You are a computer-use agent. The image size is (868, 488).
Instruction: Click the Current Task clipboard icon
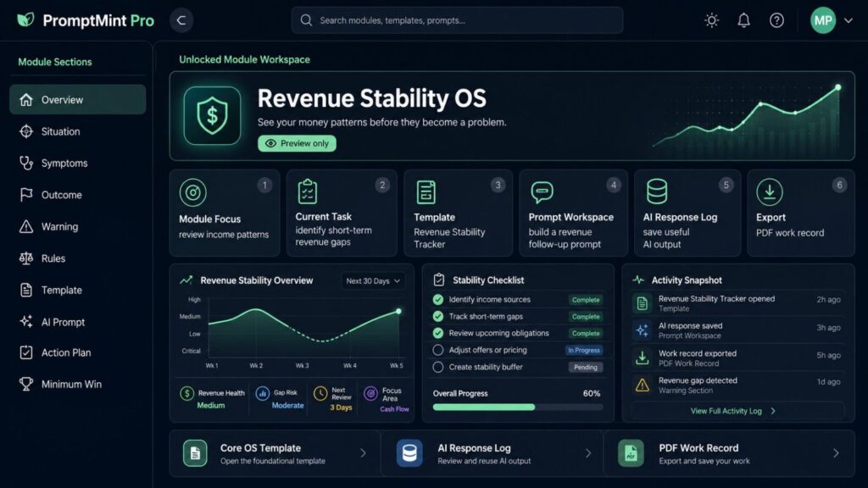(307, 191)
